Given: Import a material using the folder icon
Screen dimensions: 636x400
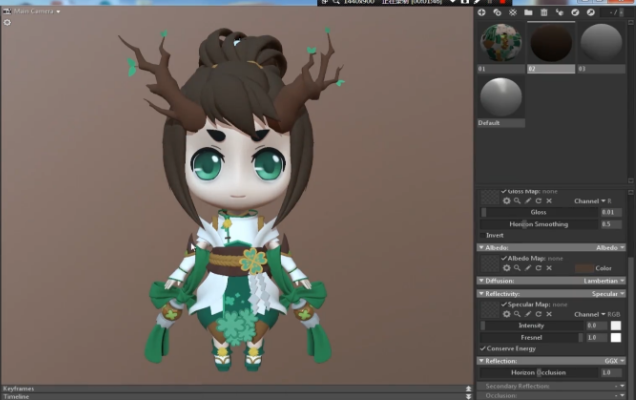Looking at the screenshot, I should tap(528, 13).
